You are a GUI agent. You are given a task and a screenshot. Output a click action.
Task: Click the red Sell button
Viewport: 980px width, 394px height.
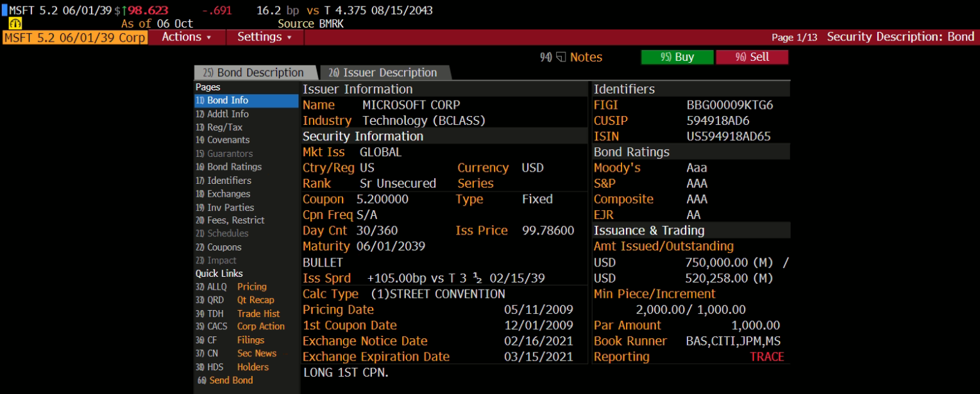click(752, 57)
